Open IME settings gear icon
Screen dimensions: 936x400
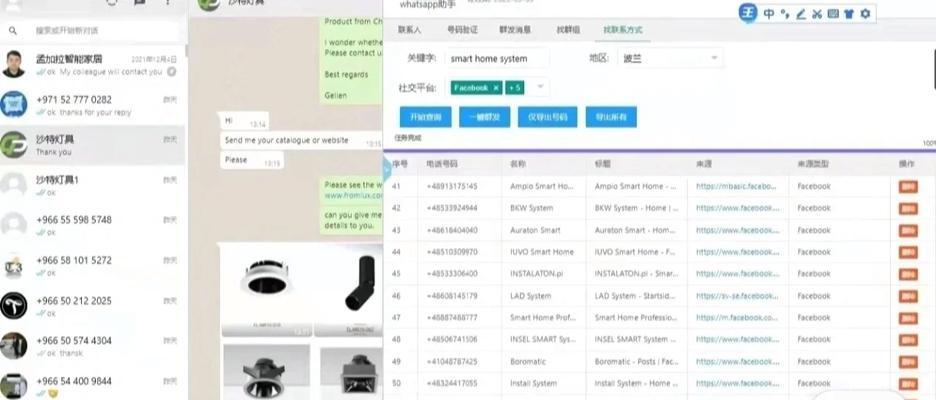pos(865,14)
